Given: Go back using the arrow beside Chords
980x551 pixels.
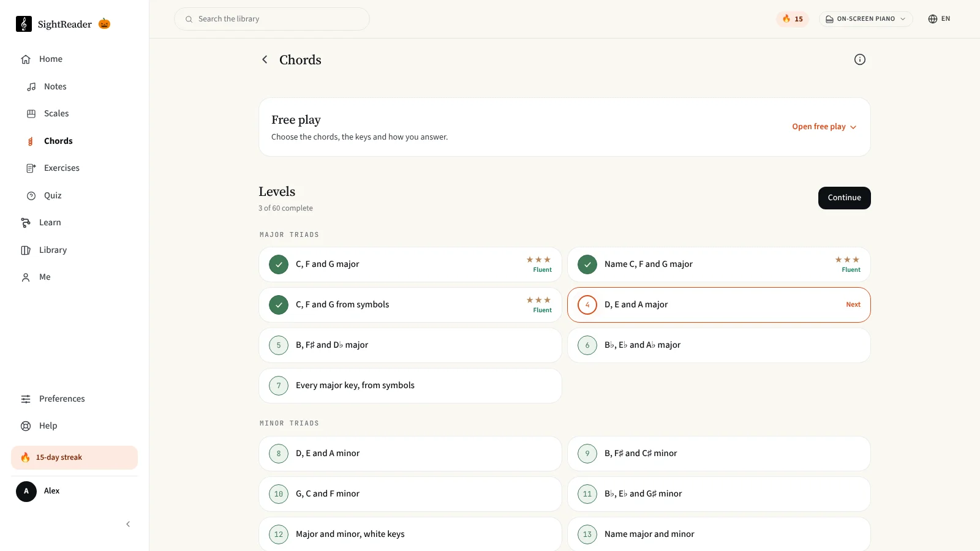Looking at the screenshot, I should [x=265, y=59].
